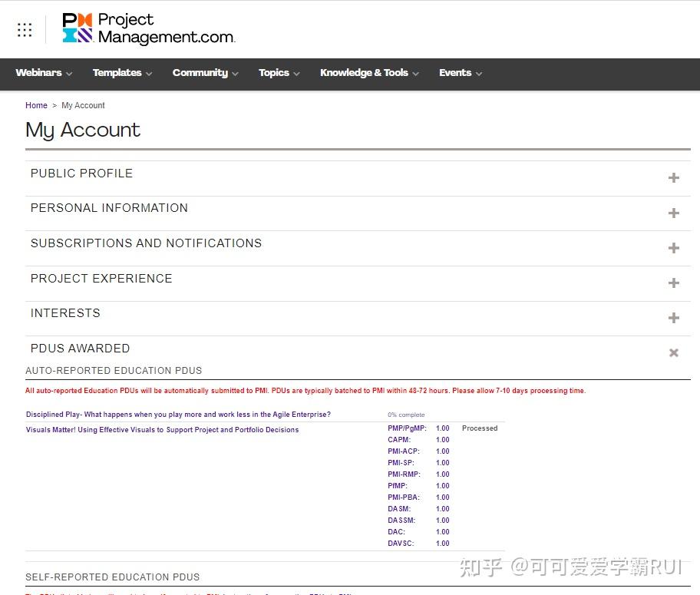This screenshot has width=700, height=595.
Task: Open the Webinars dropdown menu
Action: pos(44,73)
